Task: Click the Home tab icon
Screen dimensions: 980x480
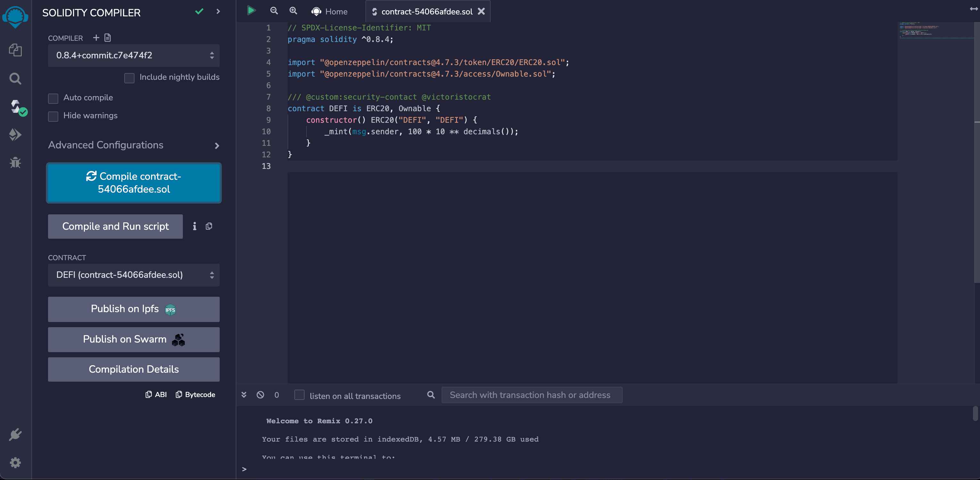Action: [316, 11]
